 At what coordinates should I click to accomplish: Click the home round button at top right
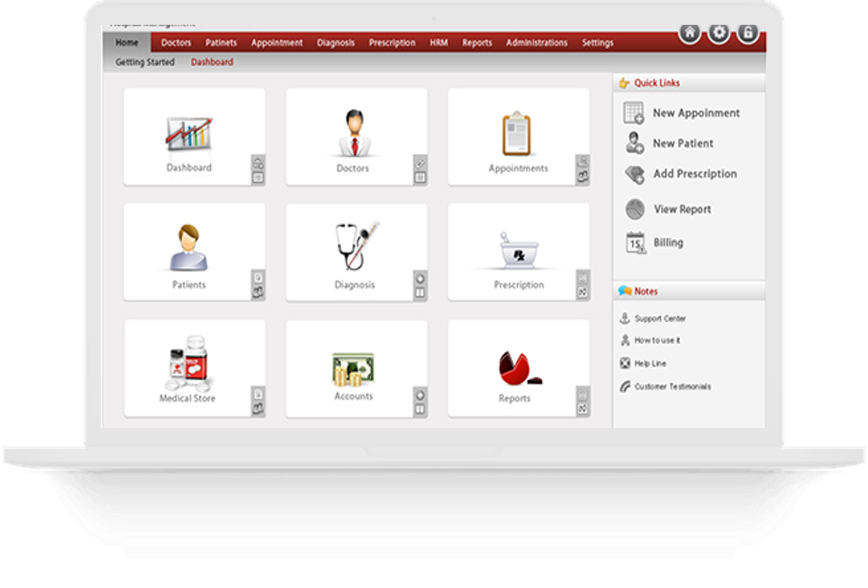pos(690,33)
